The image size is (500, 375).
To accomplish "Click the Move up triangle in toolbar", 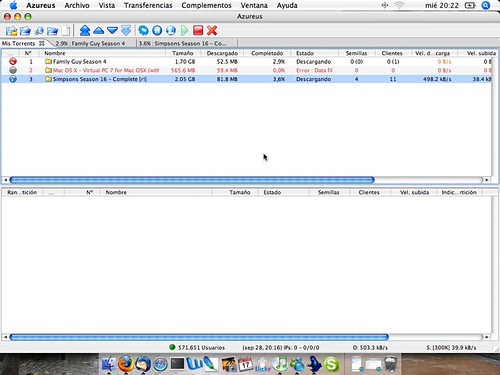I will (x=99, y=31).
